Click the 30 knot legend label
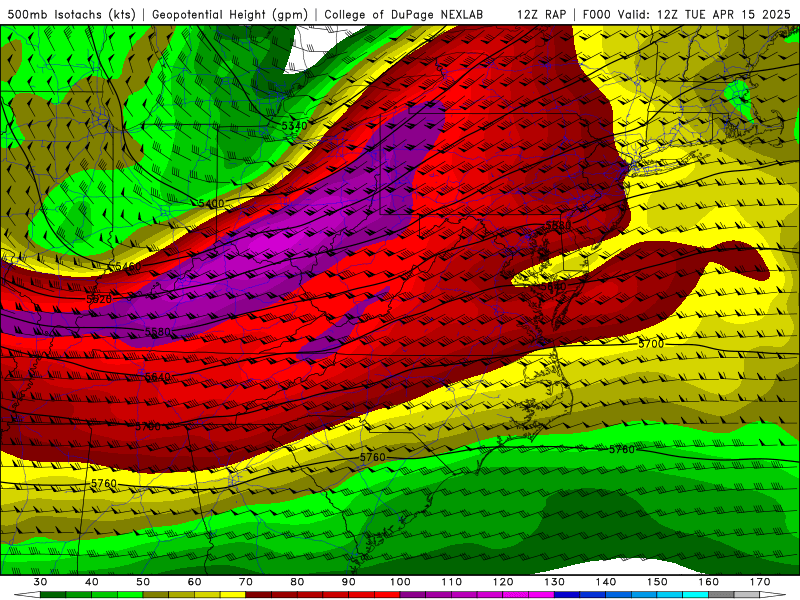Viewport: 800px width, 600px height. (x=40, y=582)
